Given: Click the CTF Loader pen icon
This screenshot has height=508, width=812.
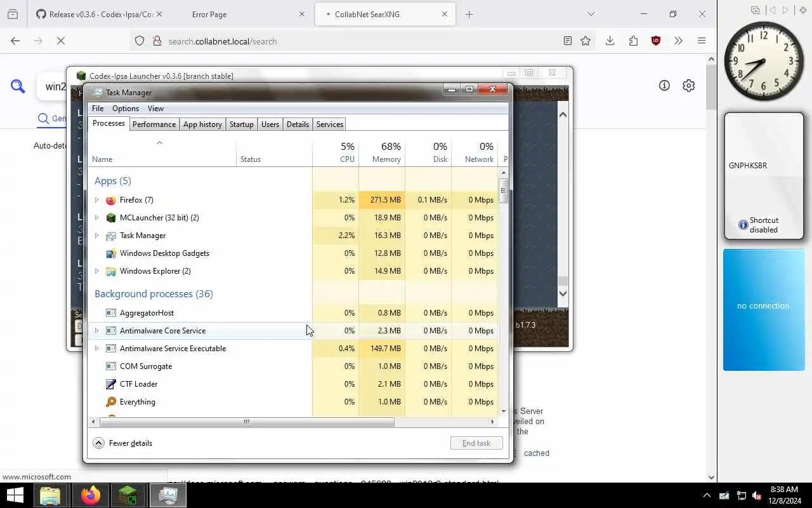Looking at the screenshot, I should click(111, 384).
